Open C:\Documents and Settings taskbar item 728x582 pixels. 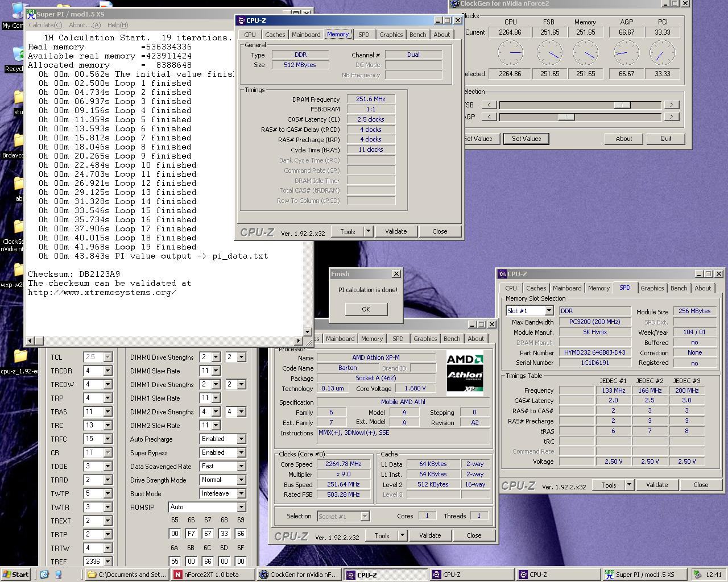point(127,575)
